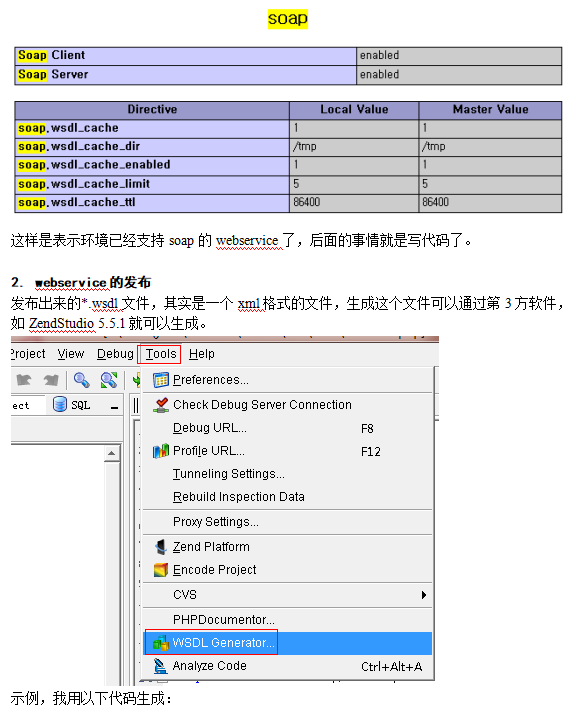Choose Profile URL... menu entry

pyautogui.click(x=287, y=451)
